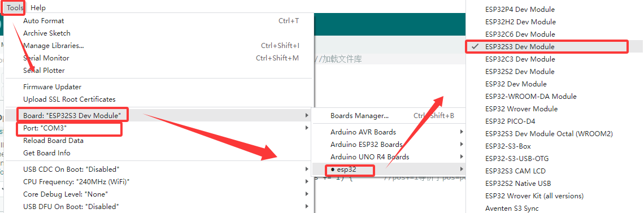Choose Aventen S3 Sync board

click(555, 208)
